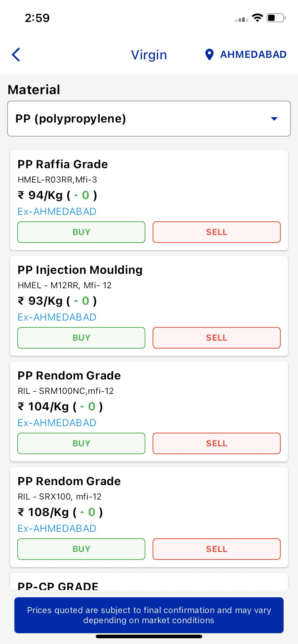Tap the back arrow icon
The height and width of the screenshot is (644, 298).
tap(16, 55)
